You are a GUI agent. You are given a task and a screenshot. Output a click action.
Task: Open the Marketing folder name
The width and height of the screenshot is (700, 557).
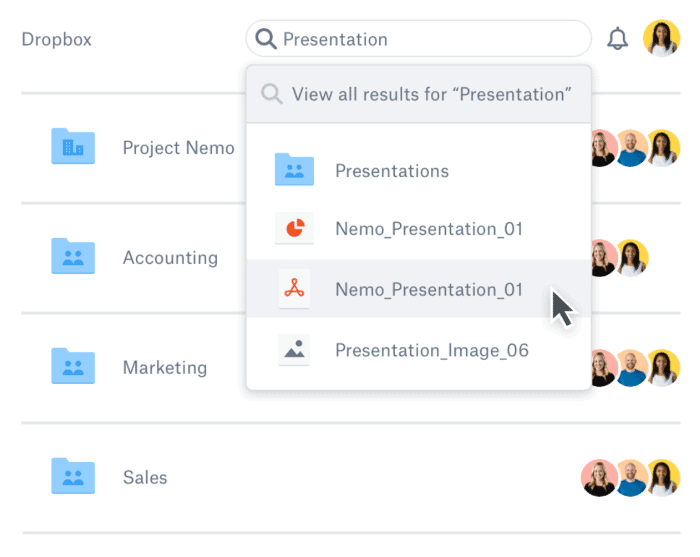tap(165, 368)
